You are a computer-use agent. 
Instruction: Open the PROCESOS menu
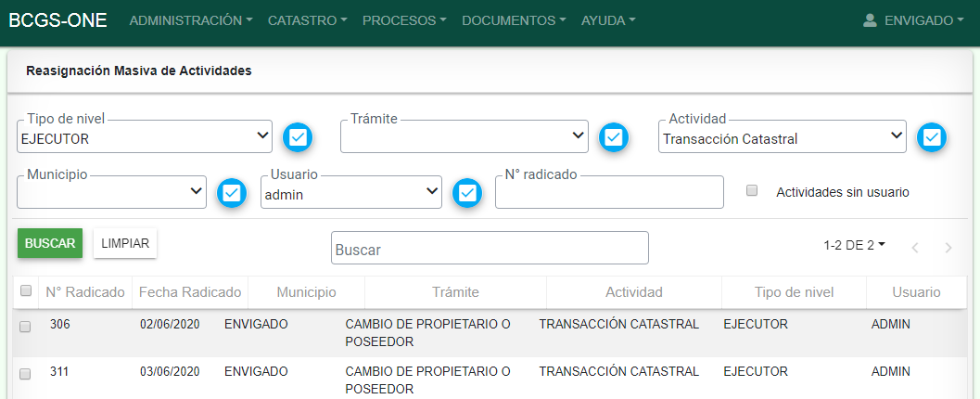click(403, 20)
